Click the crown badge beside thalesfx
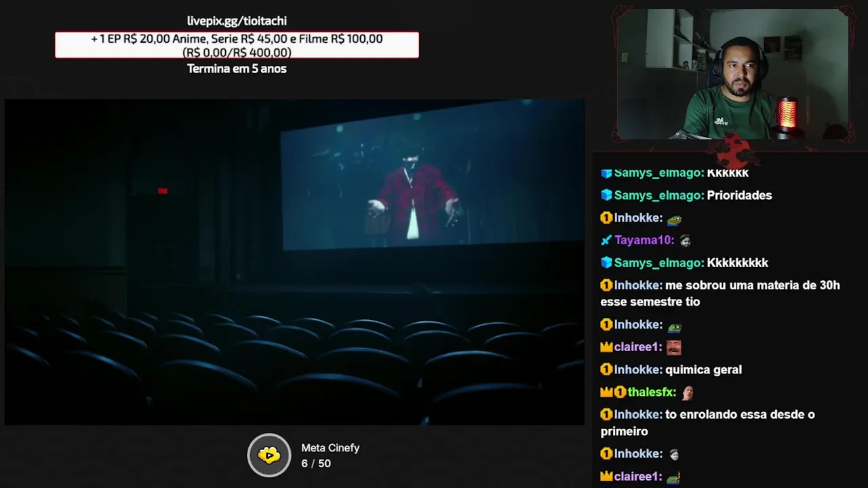The height and width of the screenshot is (488, 868). [606, 392]
